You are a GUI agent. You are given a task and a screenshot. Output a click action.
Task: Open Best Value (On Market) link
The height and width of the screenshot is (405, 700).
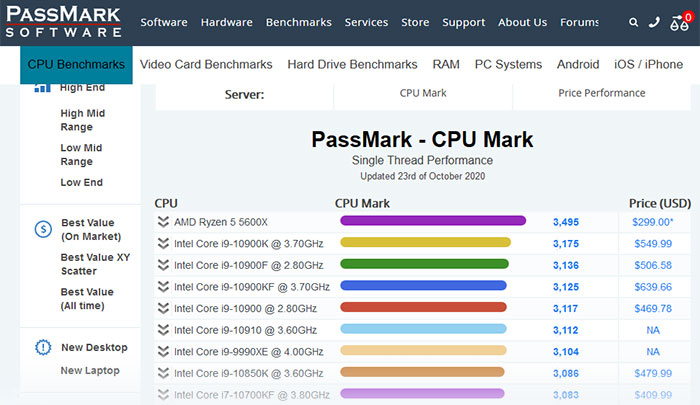pos(91,230)
